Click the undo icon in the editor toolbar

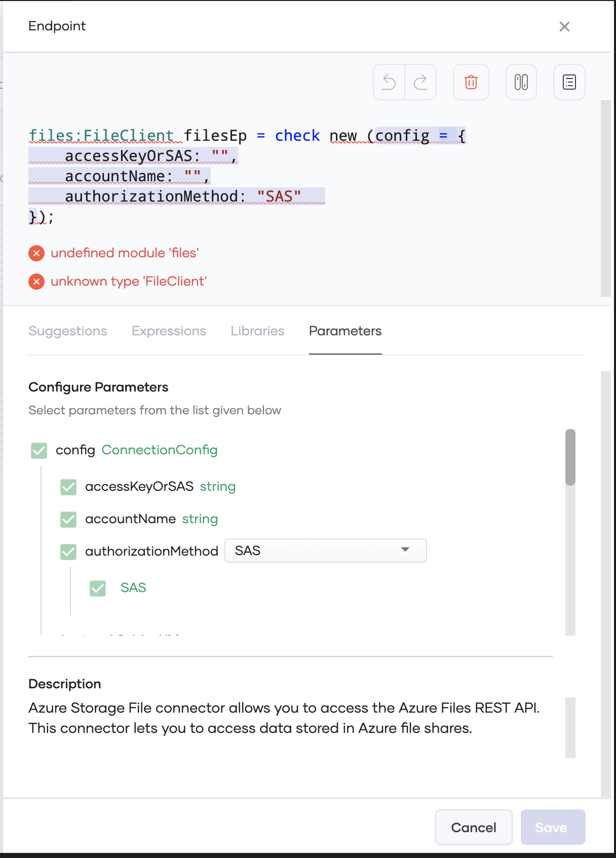389,82
